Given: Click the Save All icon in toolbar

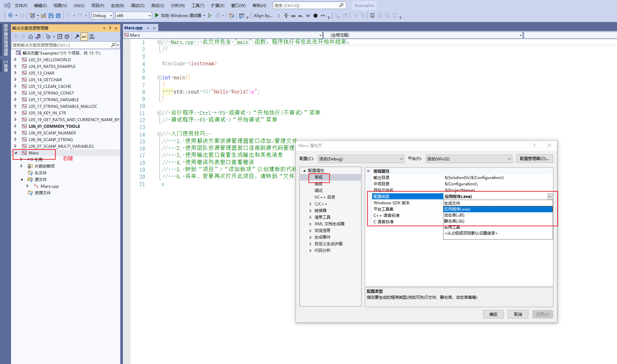Looking at the screenshot, I should (58, 15).
